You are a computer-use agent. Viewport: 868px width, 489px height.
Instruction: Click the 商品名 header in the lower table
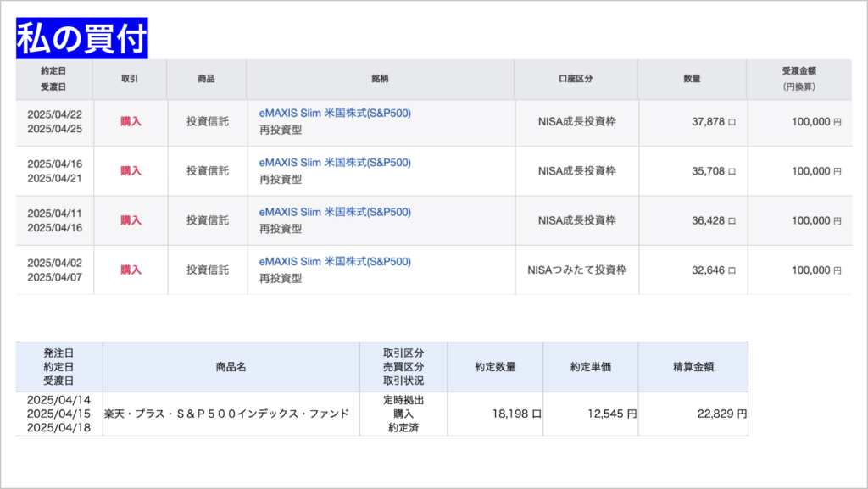click(231, 367)
